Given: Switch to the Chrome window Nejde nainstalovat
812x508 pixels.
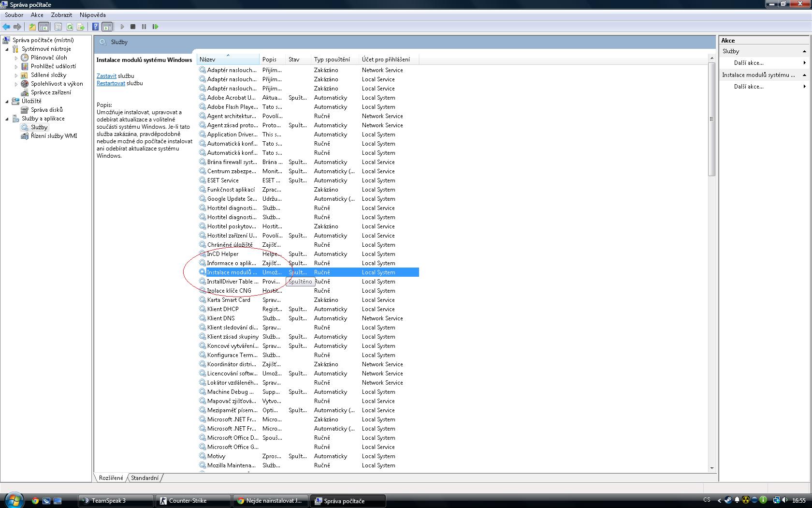Looking at the screenshot, I should [x=270, y=501].
